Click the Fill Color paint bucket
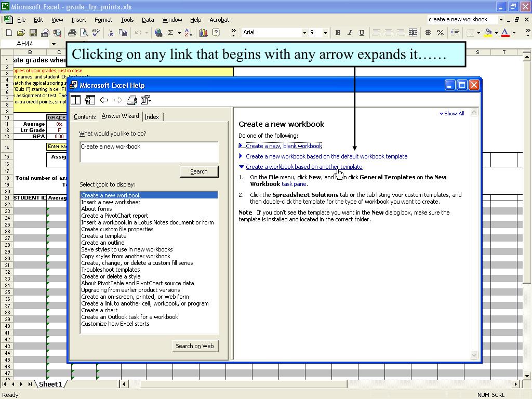 [488, 33]
